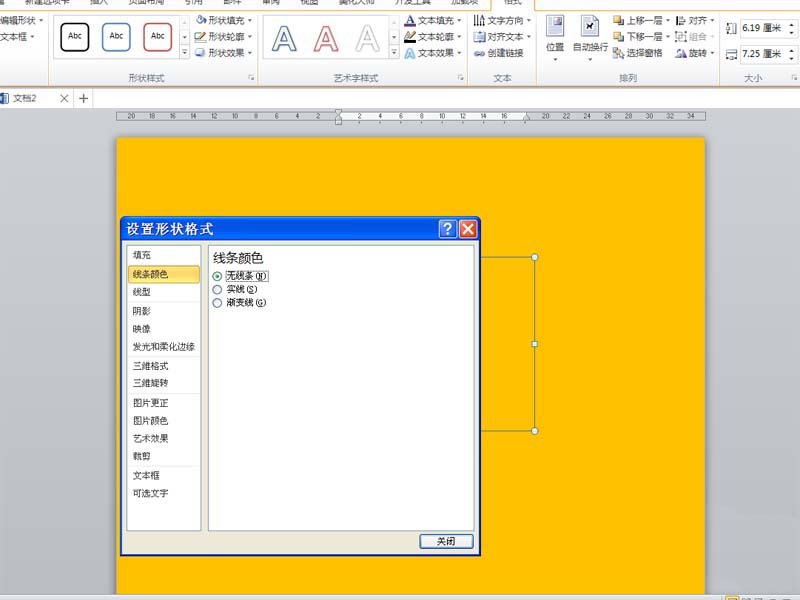
Task: Close the dialog using the 关闭 button
Action: point(444,540)
